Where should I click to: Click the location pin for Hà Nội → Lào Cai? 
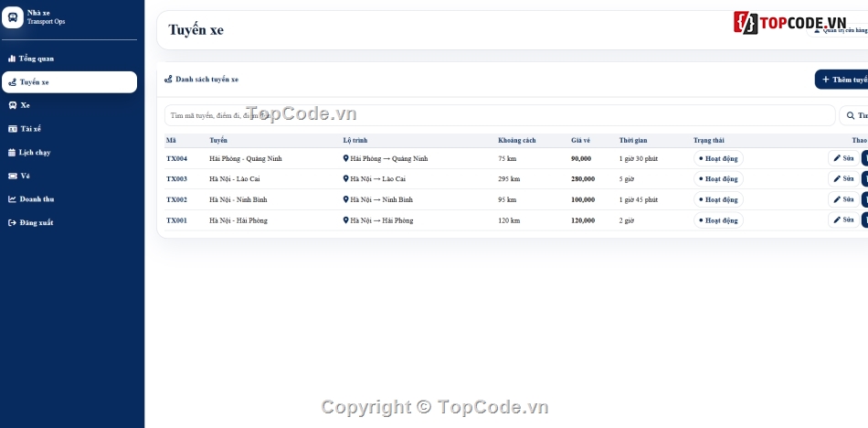(x=346, y=179)
